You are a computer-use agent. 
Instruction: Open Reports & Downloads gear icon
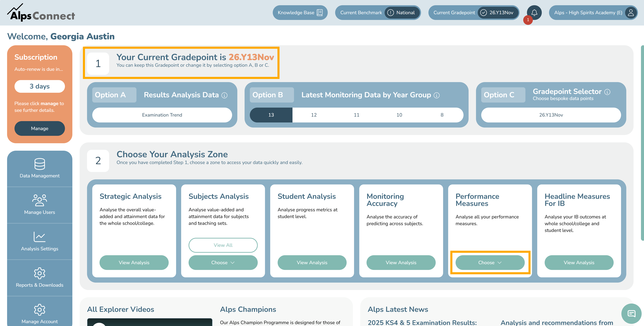pyautogui.click(x=39, y=273)
